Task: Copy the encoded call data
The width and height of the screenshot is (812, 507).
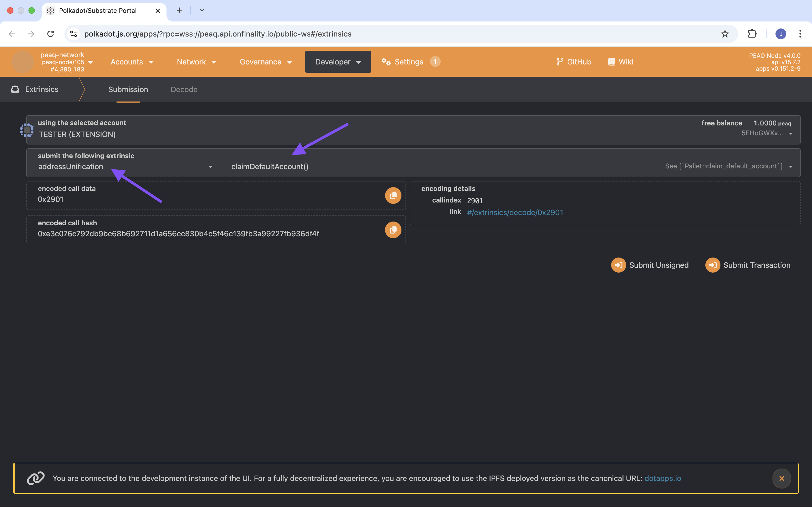Action: point(393,195)
